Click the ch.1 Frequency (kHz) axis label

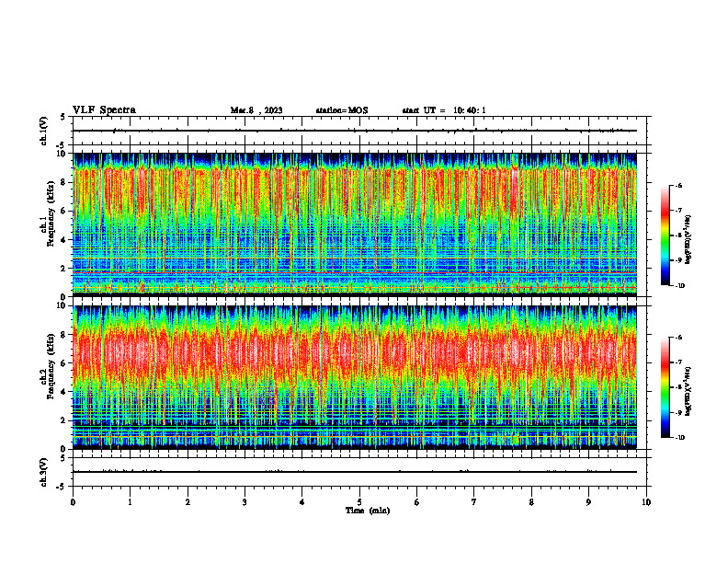48,213
